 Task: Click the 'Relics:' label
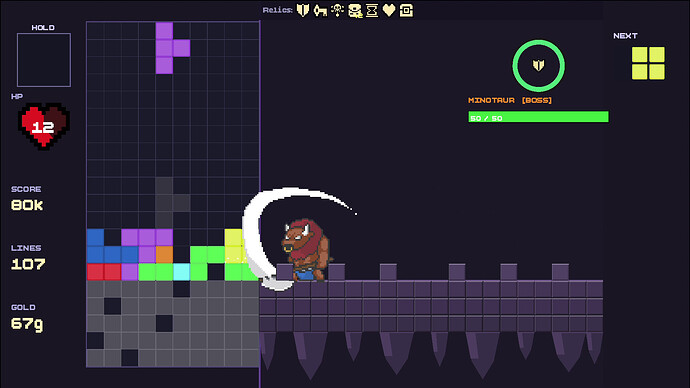click(x=277, y=10)
